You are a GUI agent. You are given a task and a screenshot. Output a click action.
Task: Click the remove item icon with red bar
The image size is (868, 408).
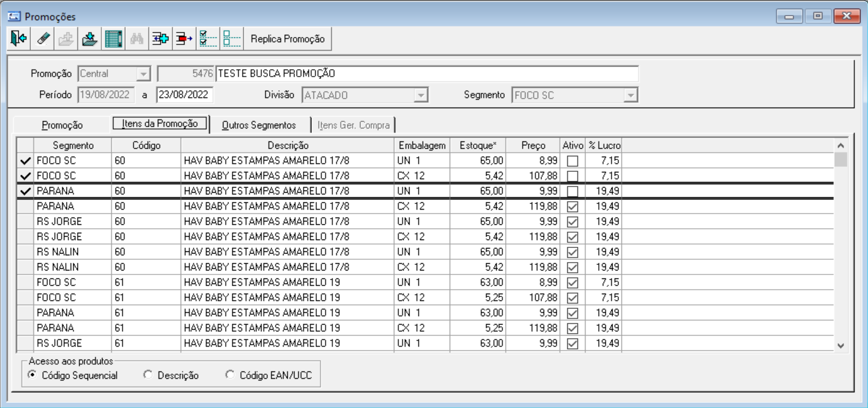tap(184, 39)
